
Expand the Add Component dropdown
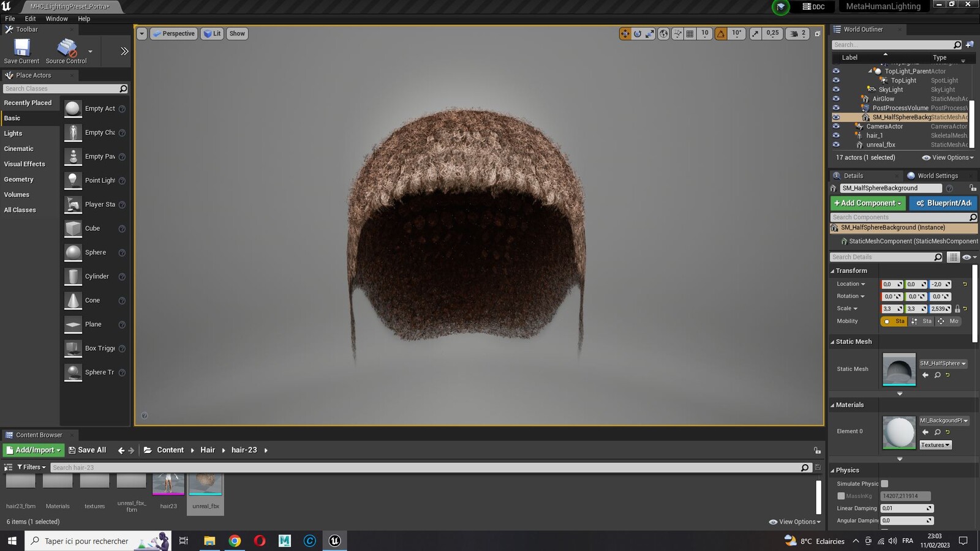(x=868, y=203)
